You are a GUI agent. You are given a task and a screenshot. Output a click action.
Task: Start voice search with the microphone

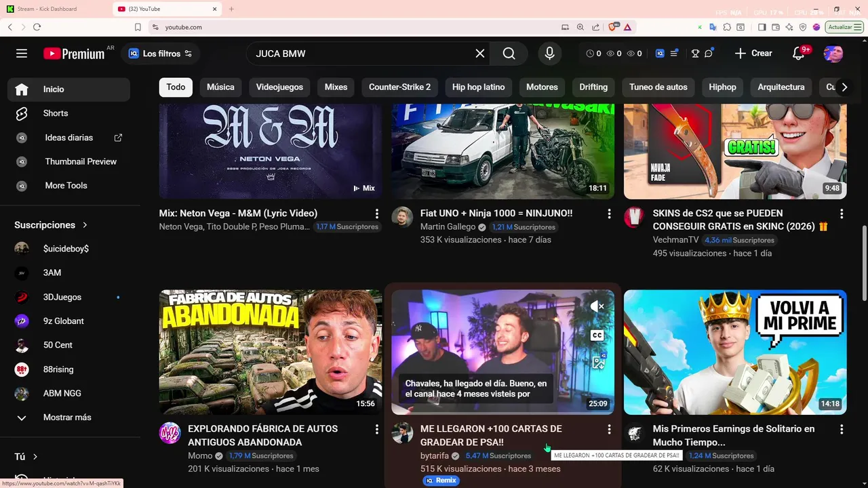point(549,54)
